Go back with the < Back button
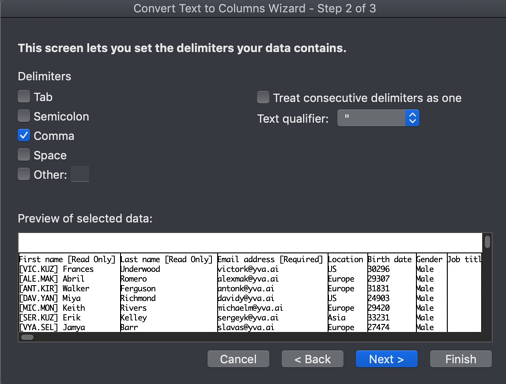This screenshot has width=506, height=384. pos(312,359)
